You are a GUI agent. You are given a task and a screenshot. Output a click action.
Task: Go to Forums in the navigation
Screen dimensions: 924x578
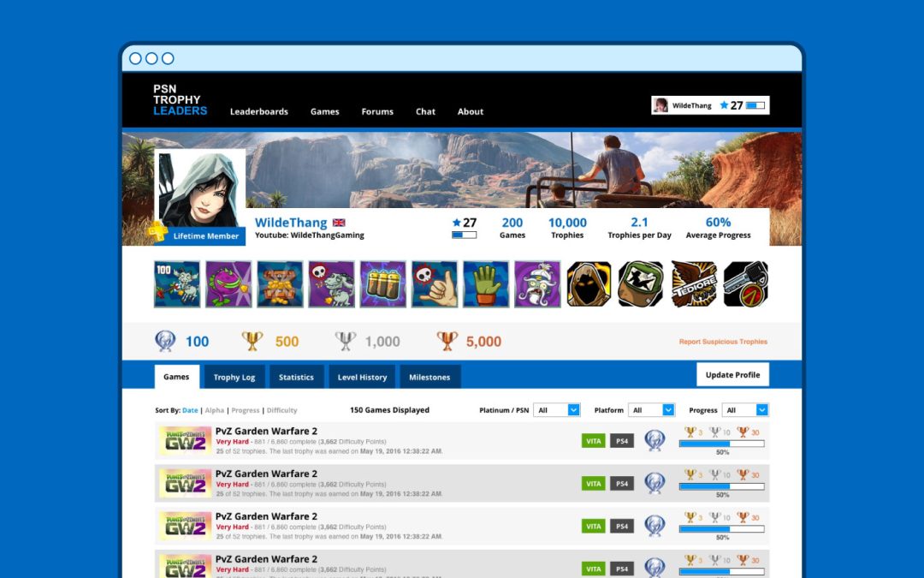377,111
